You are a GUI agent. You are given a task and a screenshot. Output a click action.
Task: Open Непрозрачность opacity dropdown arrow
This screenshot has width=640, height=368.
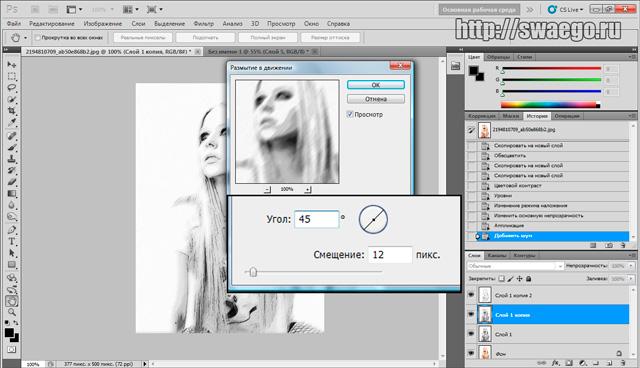tap(631, 266)
